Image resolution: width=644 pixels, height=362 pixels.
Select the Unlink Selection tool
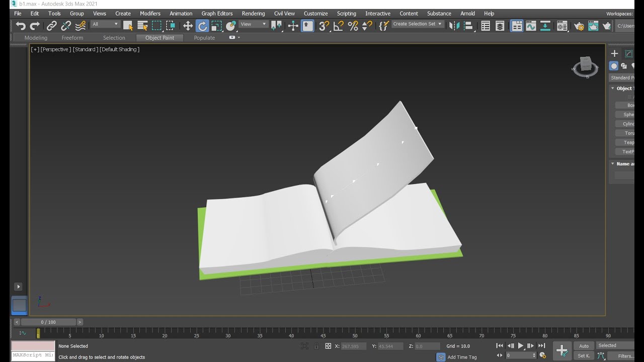(x=66, y=26)
